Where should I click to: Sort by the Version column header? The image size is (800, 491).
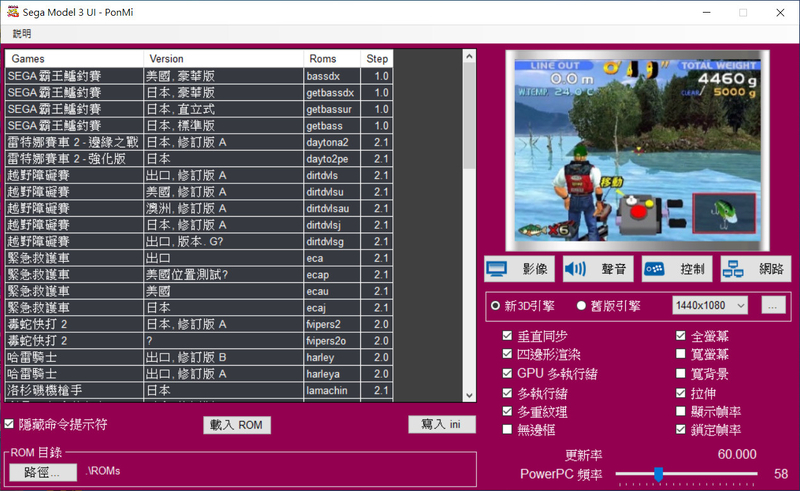(x=223, y=59)
